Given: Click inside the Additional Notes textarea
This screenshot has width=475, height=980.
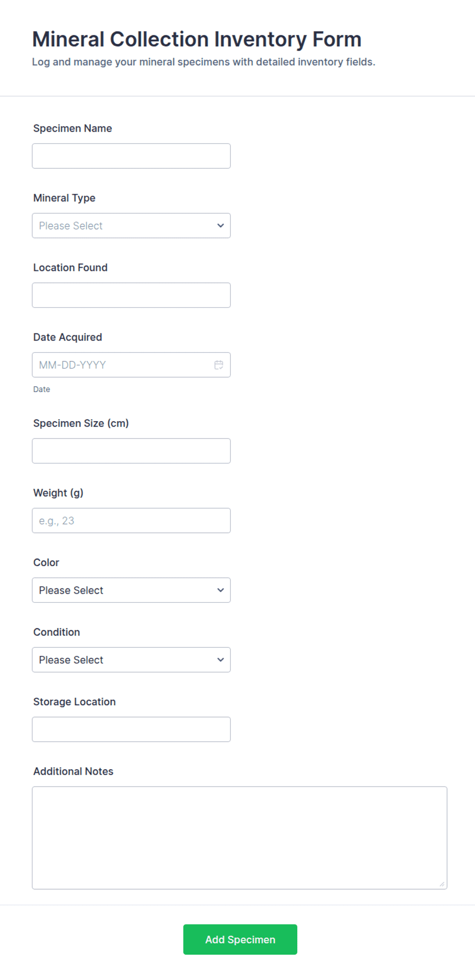Looking at the screenshot, I should [240, 838].
